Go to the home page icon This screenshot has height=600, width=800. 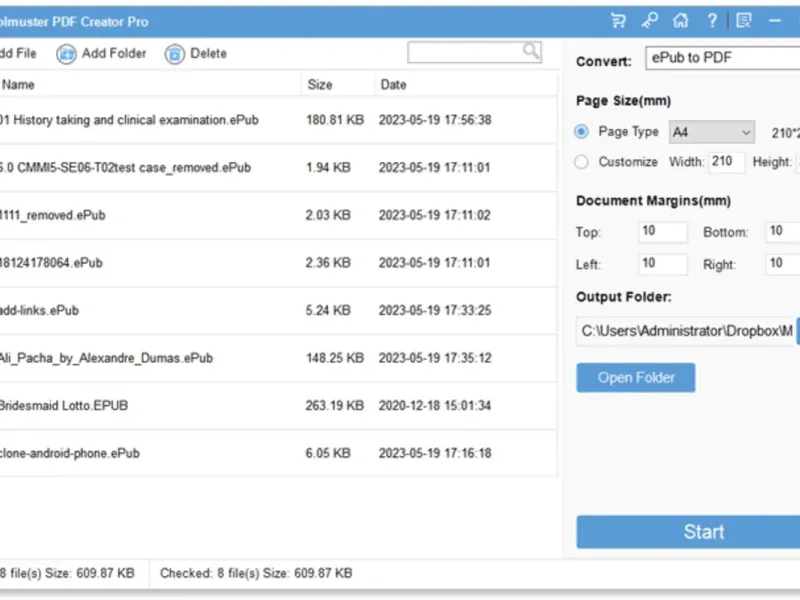[x=681, y=21]
